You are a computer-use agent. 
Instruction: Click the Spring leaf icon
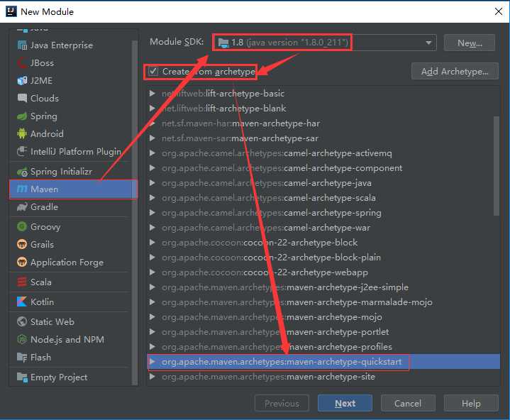click(22, 116)
